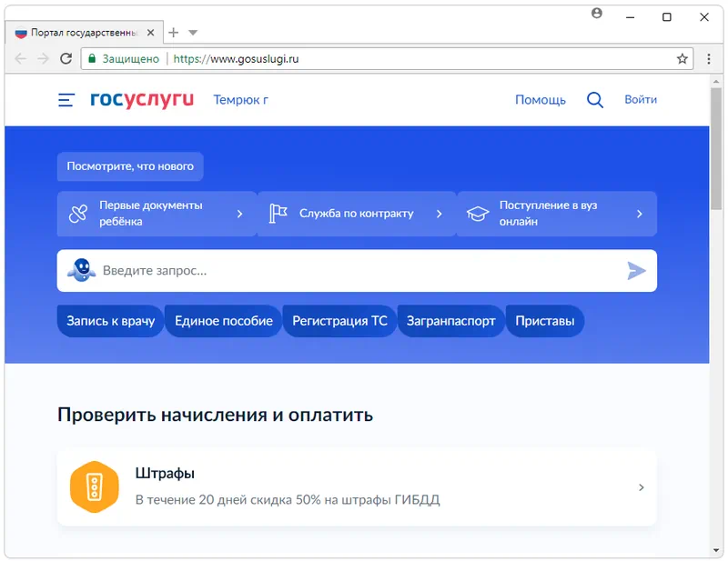Open Служба по контракту card text
The image size is (728, 561).
point(356,214)
